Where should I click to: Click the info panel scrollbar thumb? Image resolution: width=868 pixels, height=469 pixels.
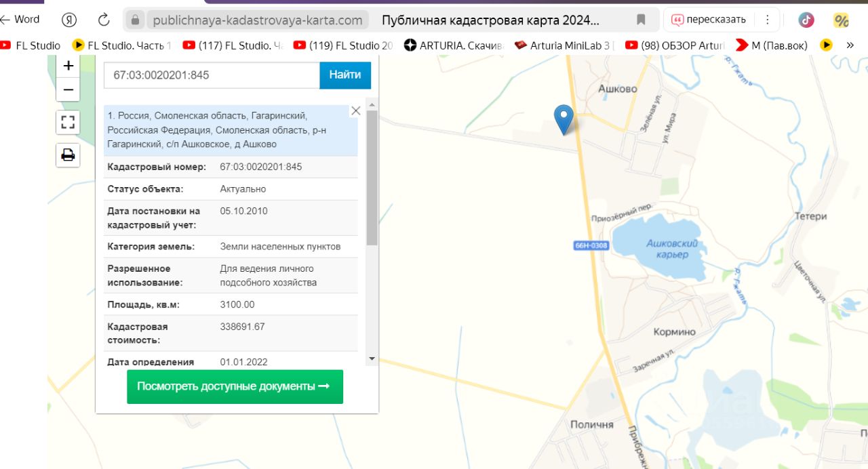coord(372,178)
